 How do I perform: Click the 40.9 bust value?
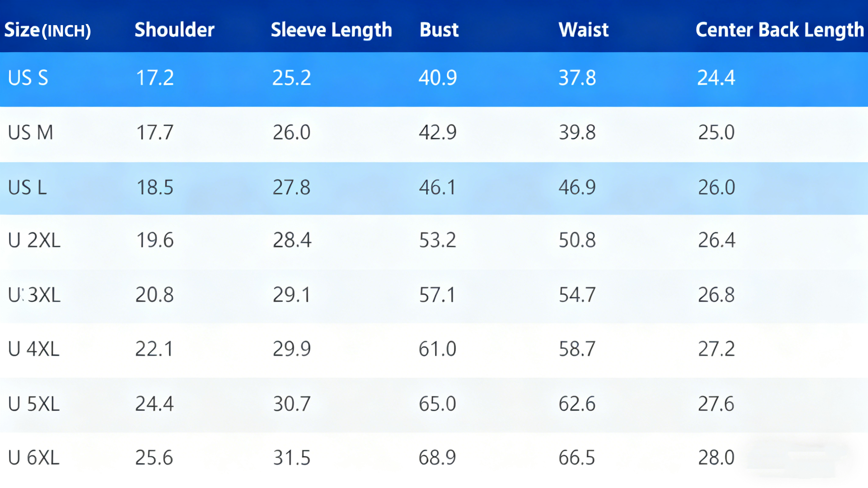437,78
